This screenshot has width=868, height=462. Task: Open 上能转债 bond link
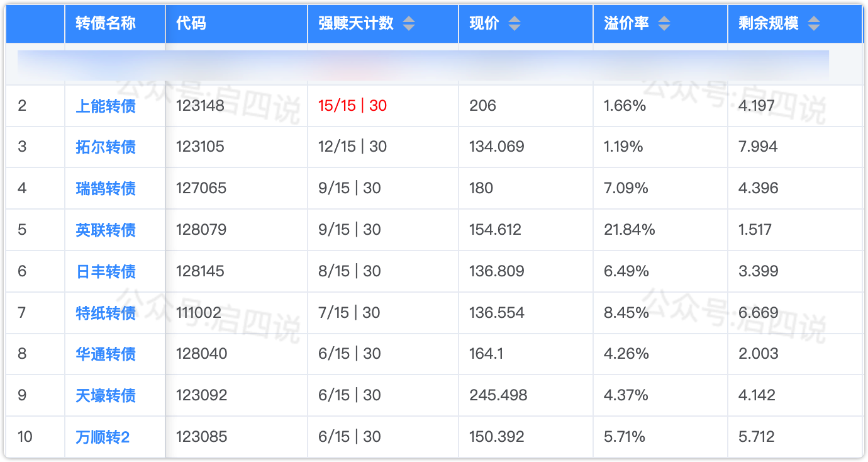[x=106, y=106]
